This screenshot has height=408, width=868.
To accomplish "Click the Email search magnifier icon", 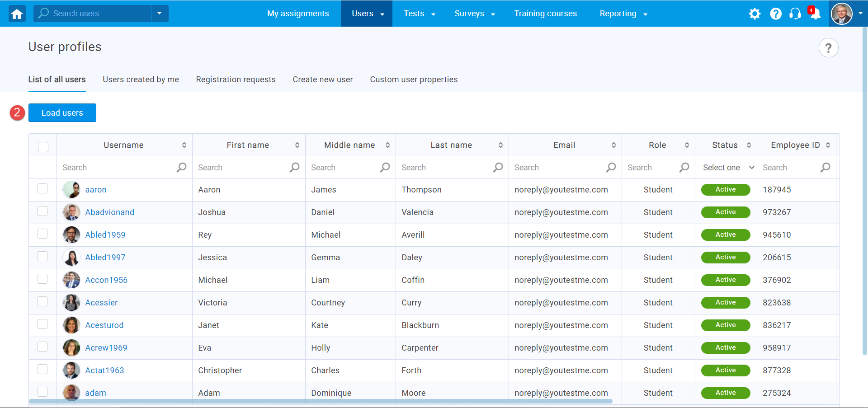I will click(611, 167).
